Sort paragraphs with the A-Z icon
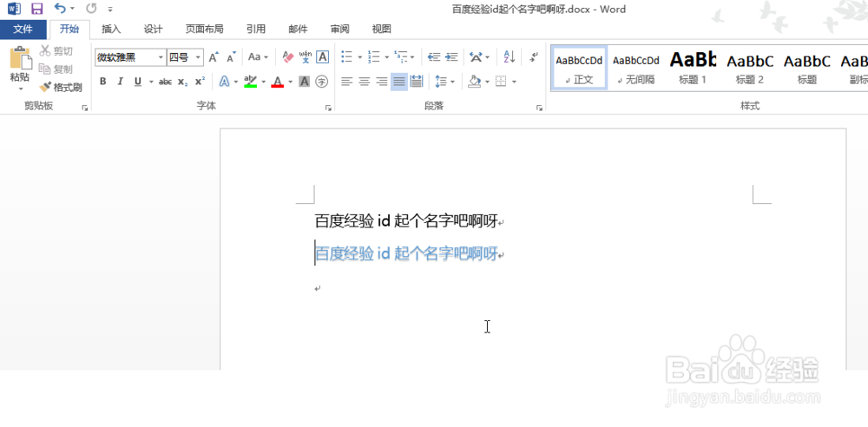 [510, 57]
